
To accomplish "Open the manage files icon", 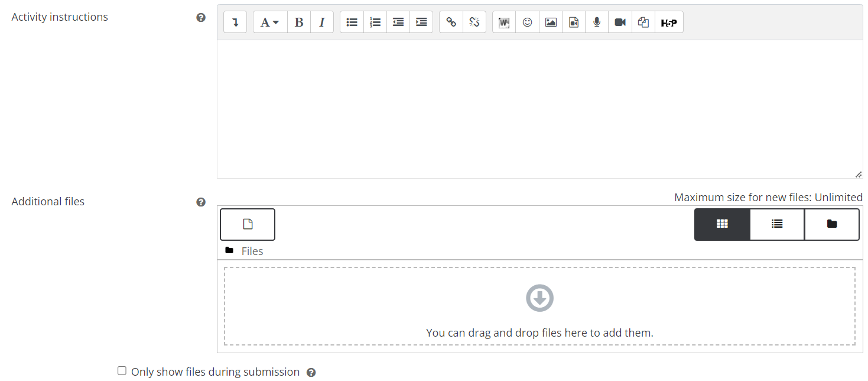I will tap(643, 22).
